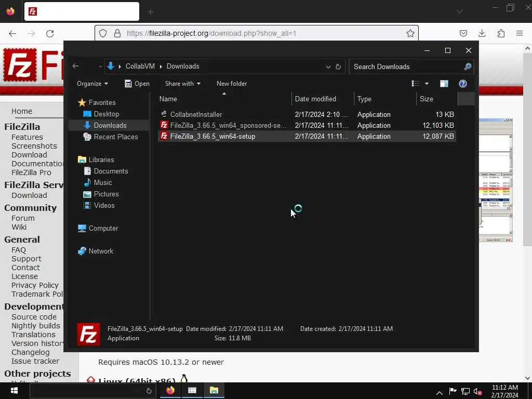Viewport: 532px width, 399px height.
Task: Switch to Firefox in the taskbar
Action: [170, 391]
